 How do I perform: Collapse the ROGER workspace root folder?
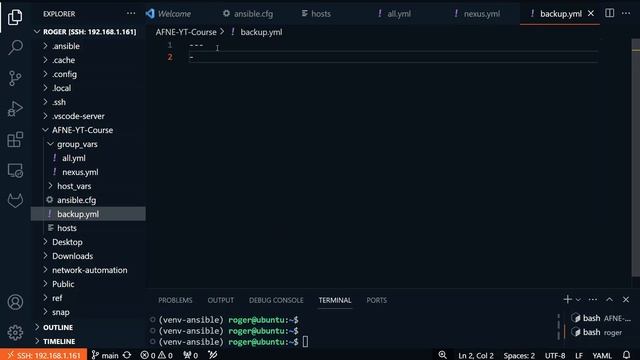click(x=88, y=32)
